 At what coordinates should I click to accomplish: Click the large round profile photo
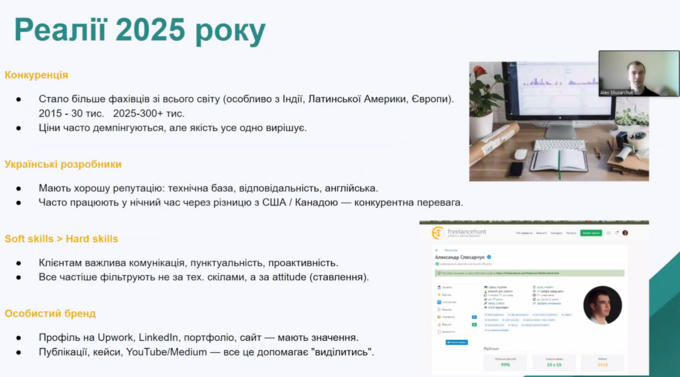pyautogui.click(x=602, y=305)
